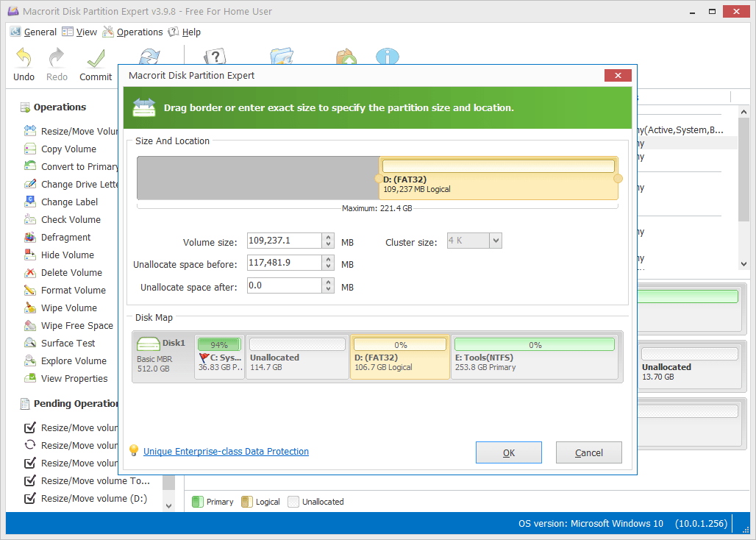
Task: Toggle the third Resize/Move volume pending checkbox
Action: click(x=30, y=463)
